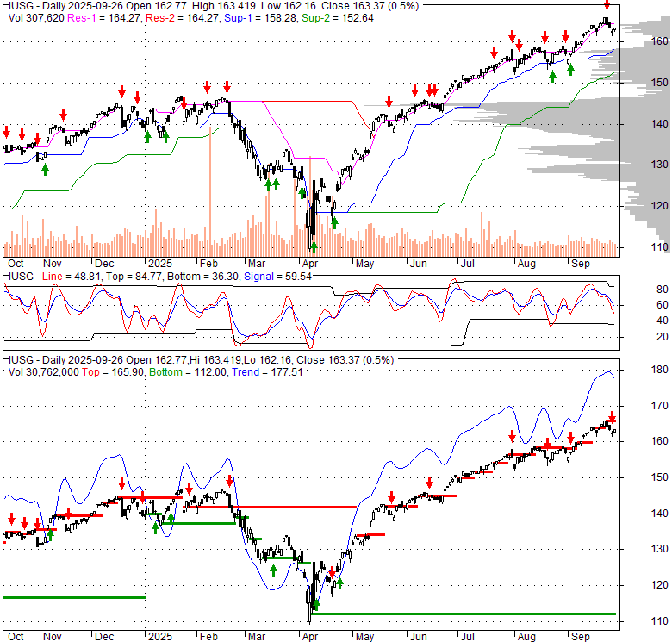
Task: Click the 180 price axis label
Action: (659, 370)
